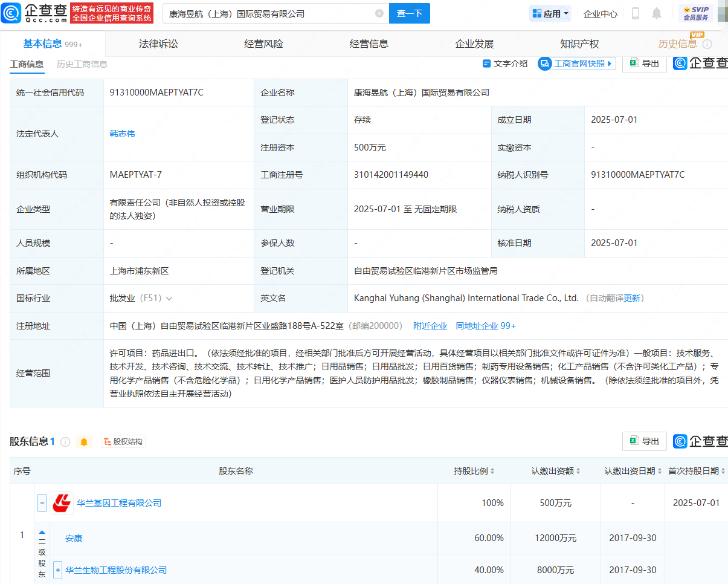Open shareholder 安康 link

[x=74, y=538]
